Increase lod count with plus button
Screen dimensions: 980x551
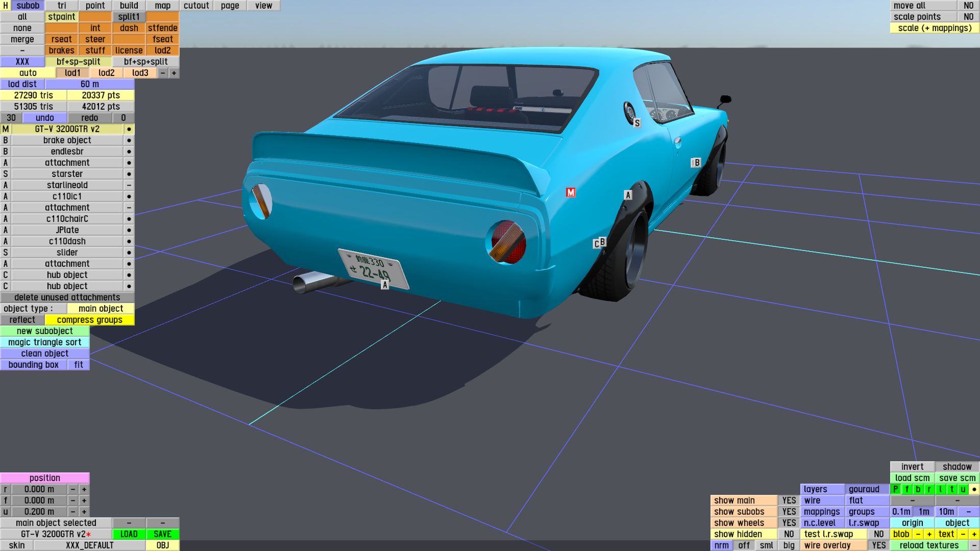[174, 73]
